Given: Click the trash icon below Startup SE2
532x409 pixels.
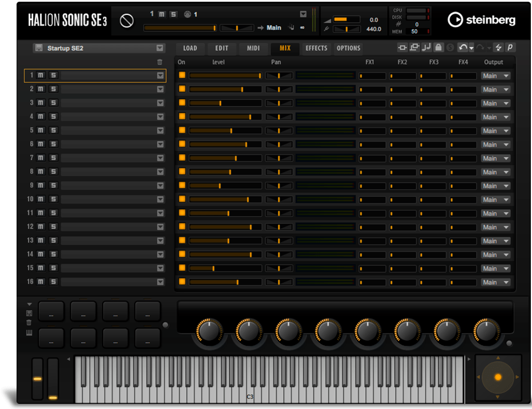Looking at the screenshot, I should (160, 62).
